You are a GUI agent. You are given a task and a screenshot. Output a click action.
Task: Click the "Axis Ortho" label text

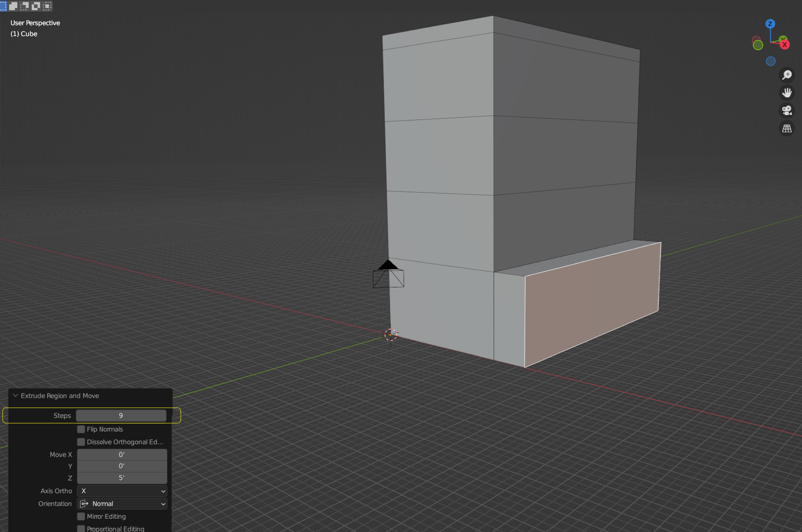tap(56, 491)
